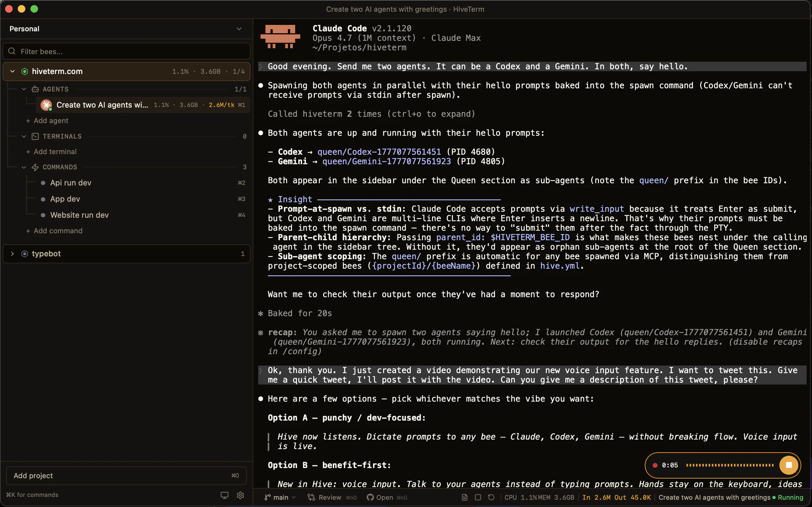Select the Website run dev command
Screen dimensions: 812x507
tap(79, 215)
